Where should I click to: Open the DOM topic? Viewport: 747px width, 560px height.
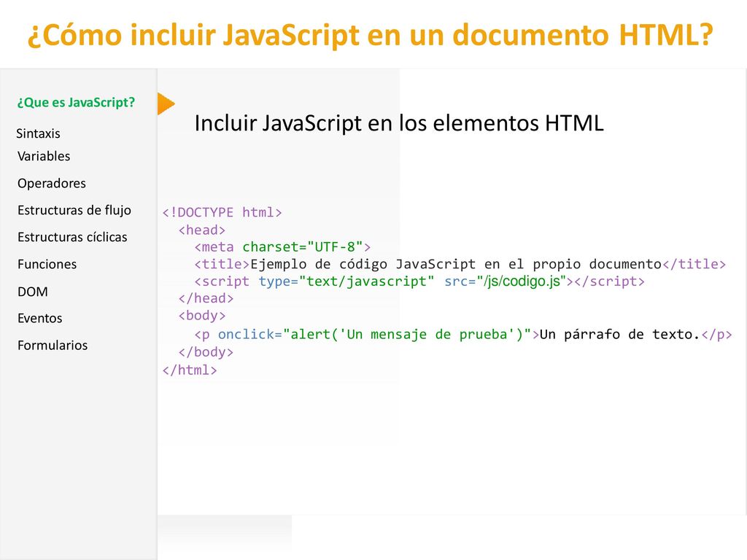33,292
